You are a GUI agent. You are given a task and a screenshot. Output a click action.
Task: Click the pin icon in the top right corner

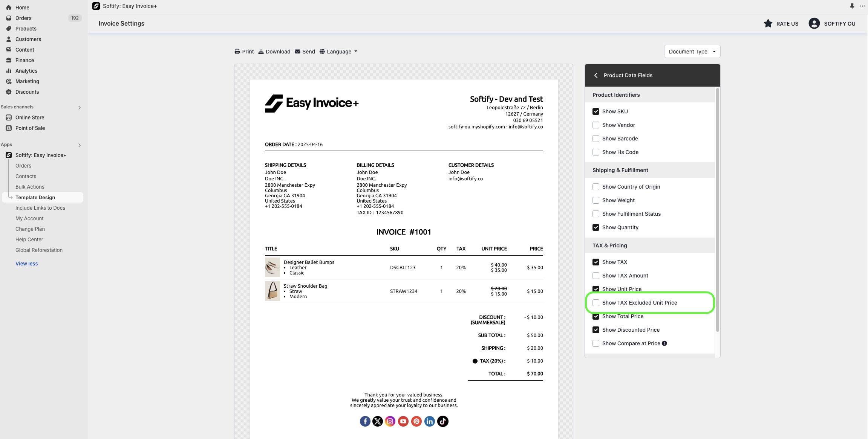pos(852,6)
